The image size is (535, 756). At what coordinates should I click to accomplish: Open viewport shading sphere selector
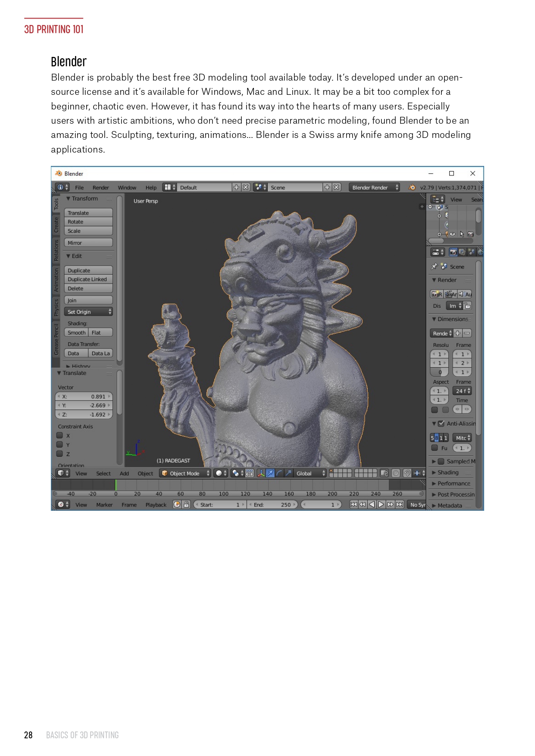pyautogui.click(x=221, y=473)
